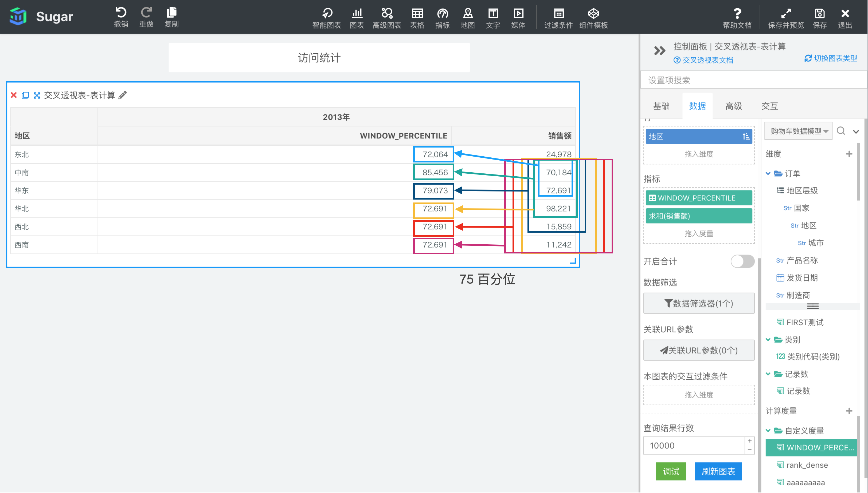Click the 刷新图表 button

coord(718,470)
